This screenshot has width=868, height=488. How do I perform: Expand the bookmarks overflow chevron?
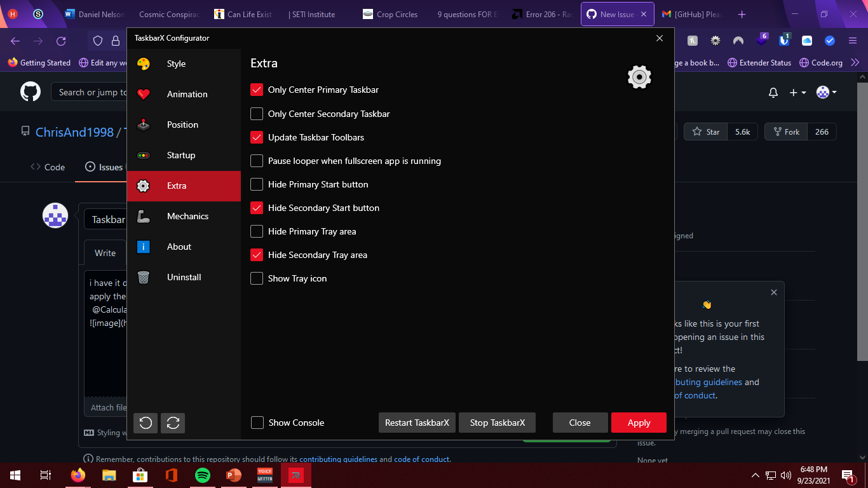[856, 63]
